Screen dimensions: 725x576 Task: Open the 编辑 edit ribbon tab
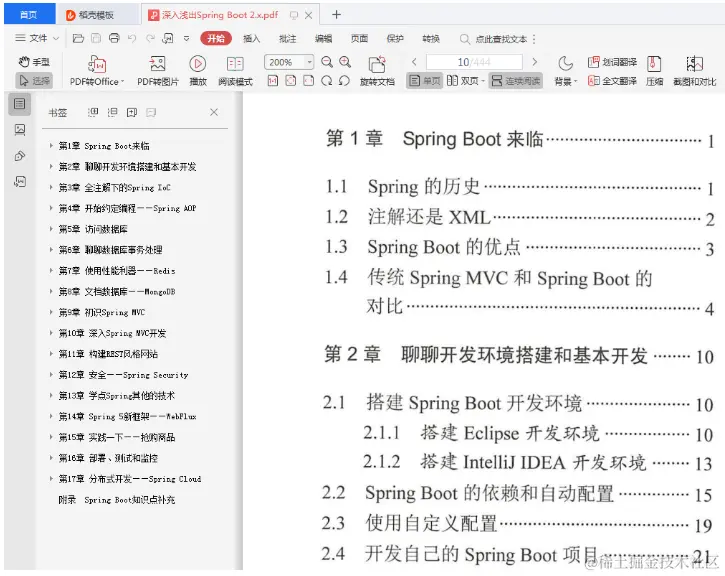(323, 39)
